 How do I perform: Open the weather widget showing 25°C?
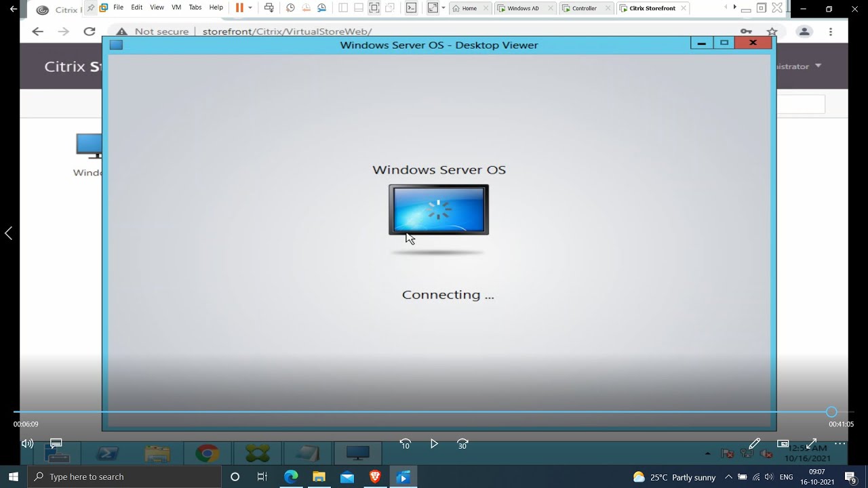click(674, 477)
